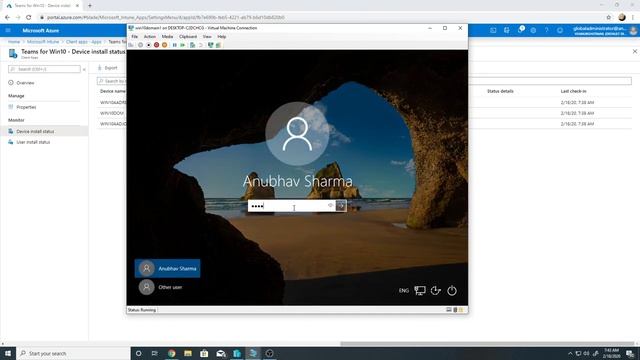Click the green Reset VM toolbar icon
This screenshot has height=360, width=640.
(182, 45)
